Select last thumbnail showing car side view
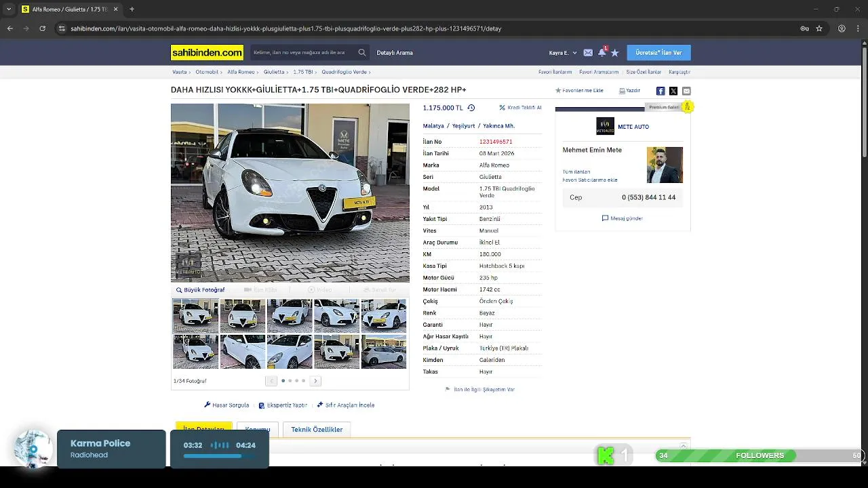 click(384, 352)
